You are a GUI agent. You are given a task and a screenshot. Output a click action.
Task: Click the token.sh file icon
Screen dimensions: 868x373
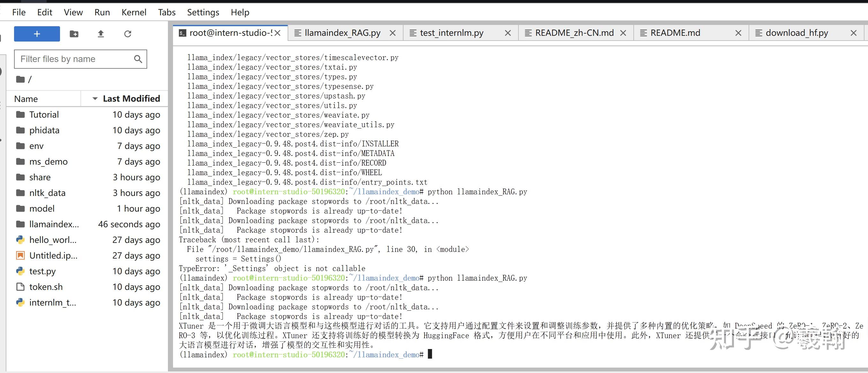(x=20, y=287)
